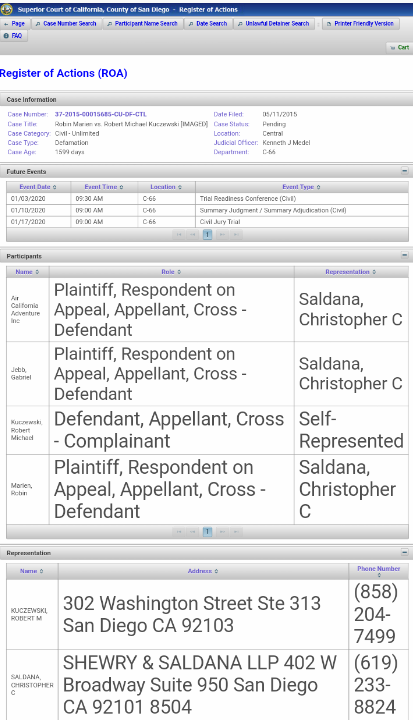Collapse the Participants panel
The width and height of the screenshot is (413, 720).
[x=404, y=255]
